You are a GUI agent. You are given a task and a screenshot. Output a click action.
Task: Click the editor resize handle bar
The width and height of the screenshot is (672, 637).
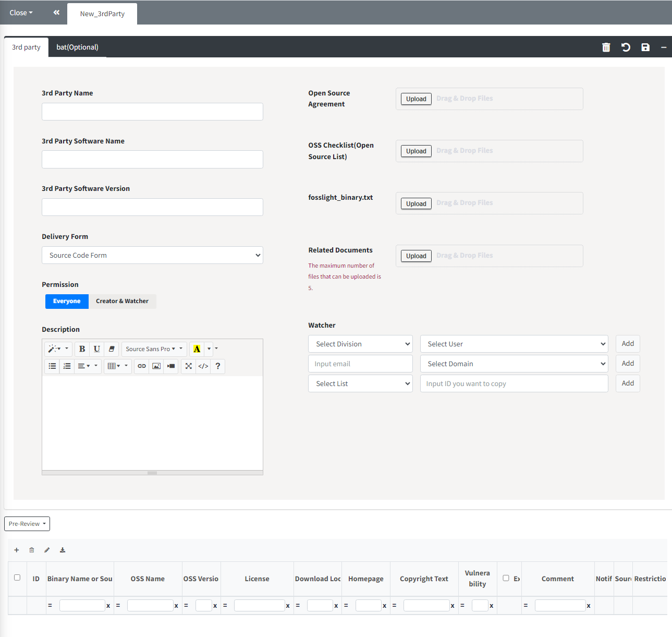point(152,473)
